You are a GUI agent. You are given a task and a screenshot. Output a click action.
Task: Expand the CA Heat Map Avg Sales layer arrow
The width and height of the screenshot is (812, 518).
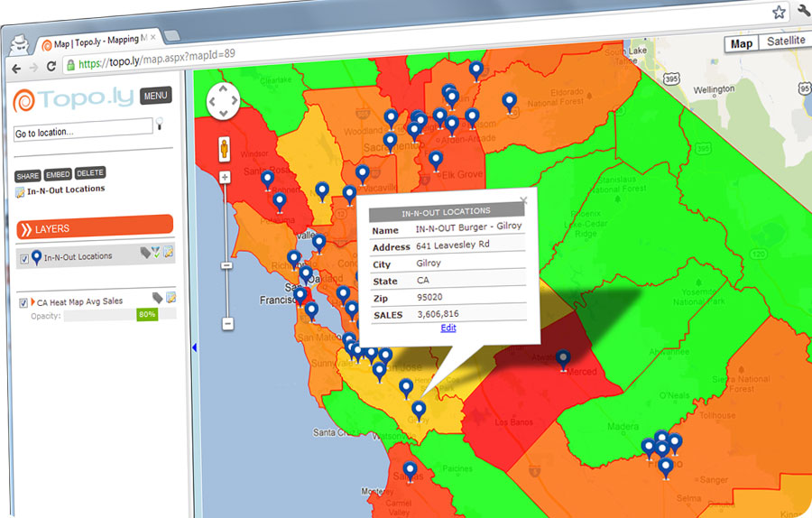click(x=33, y=301)
